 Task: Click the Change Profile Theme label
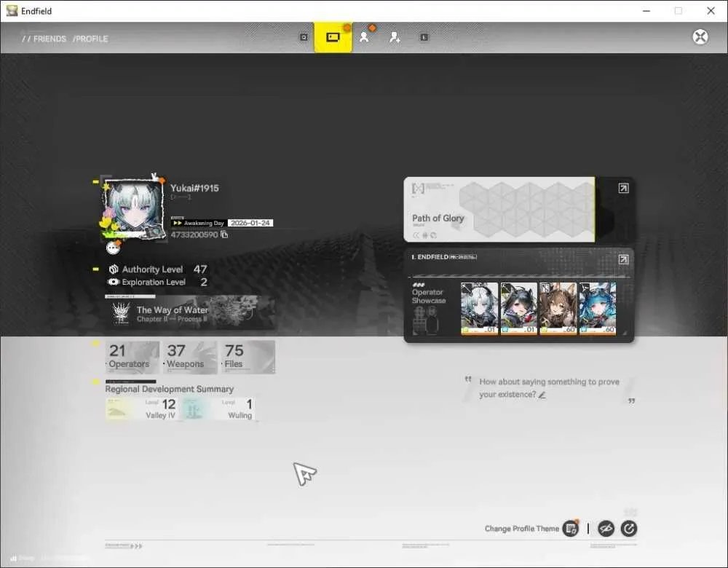(522, 529)
